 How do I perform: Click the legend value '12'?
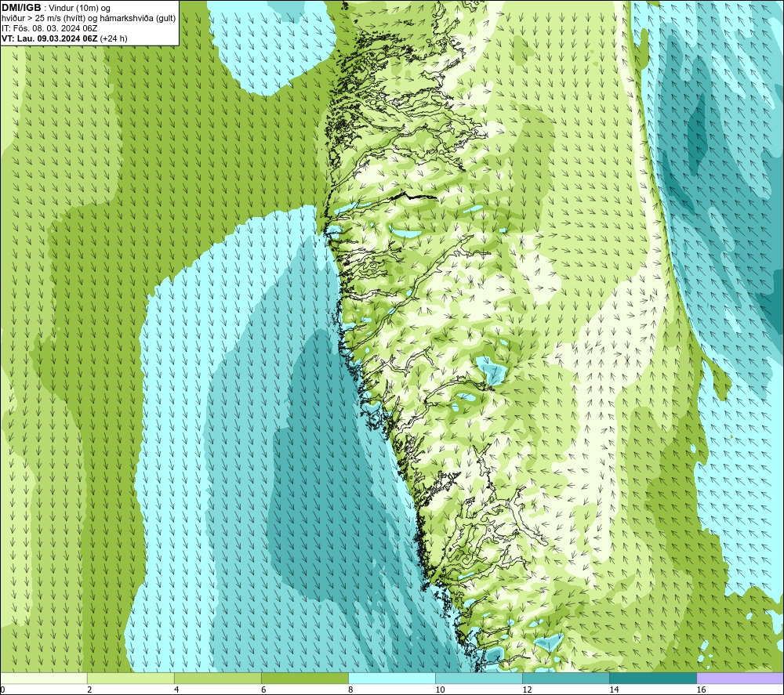coord(527,690)
